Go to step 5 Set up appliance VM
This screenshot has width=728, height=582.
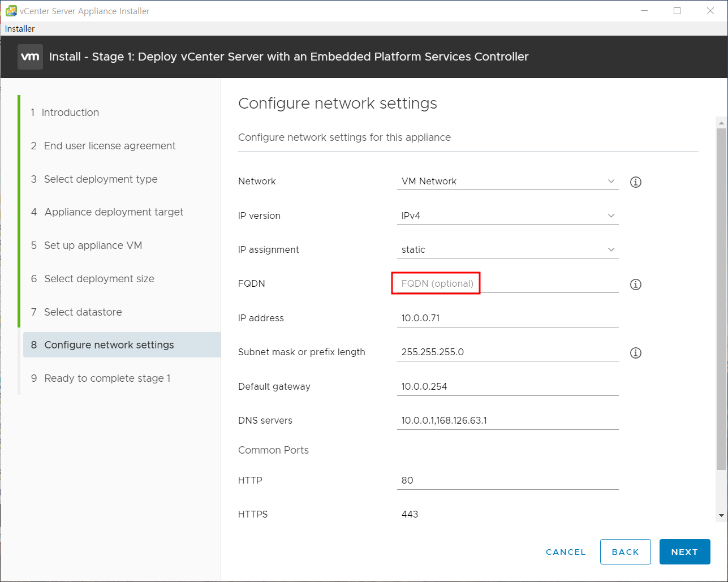tap(86, 245)
